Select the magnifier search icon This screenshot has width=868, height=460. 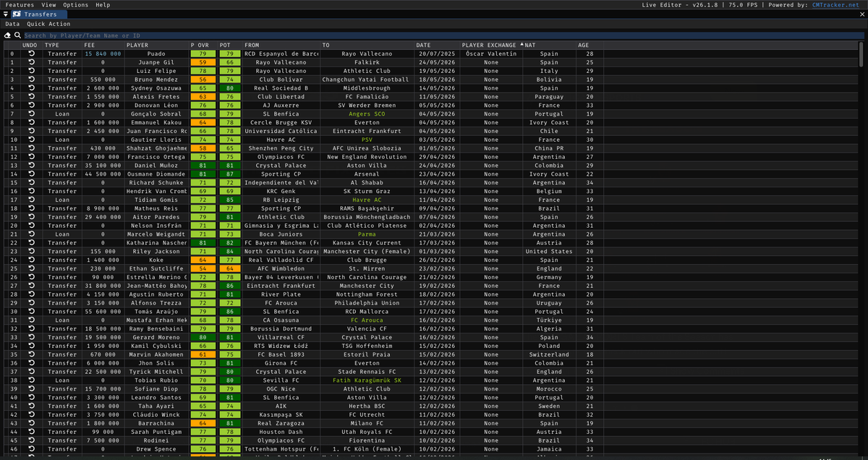(x=17, y=34)
